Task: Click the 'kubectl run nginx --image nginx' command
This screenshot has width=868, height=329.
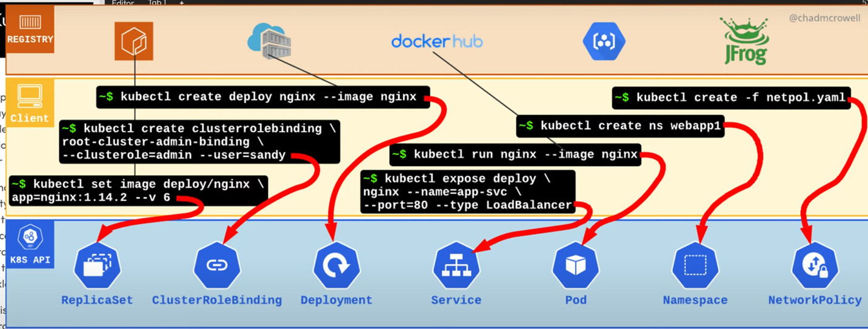Action: [515, 155]
